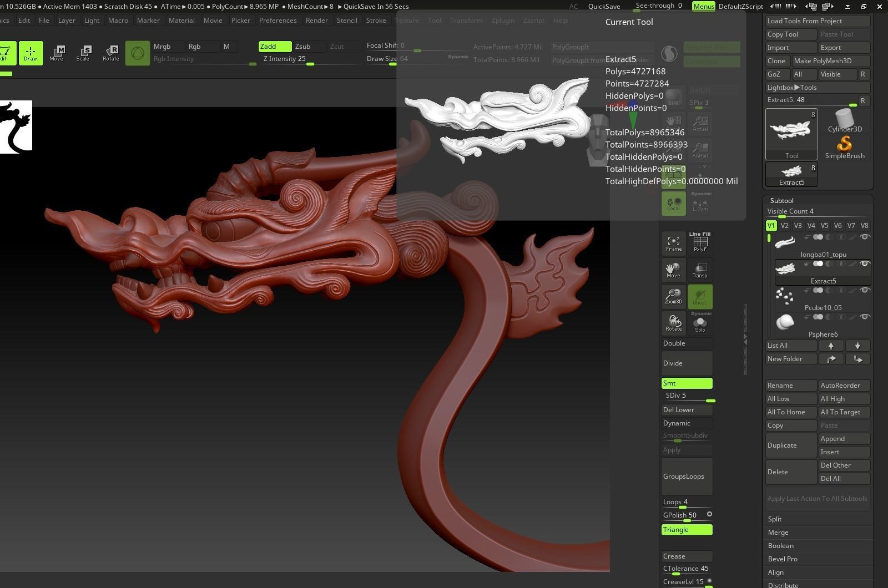The width and height of the screenshot is (888, 588).
Task: Toggle the Triangle option
Action: point(687,530)
